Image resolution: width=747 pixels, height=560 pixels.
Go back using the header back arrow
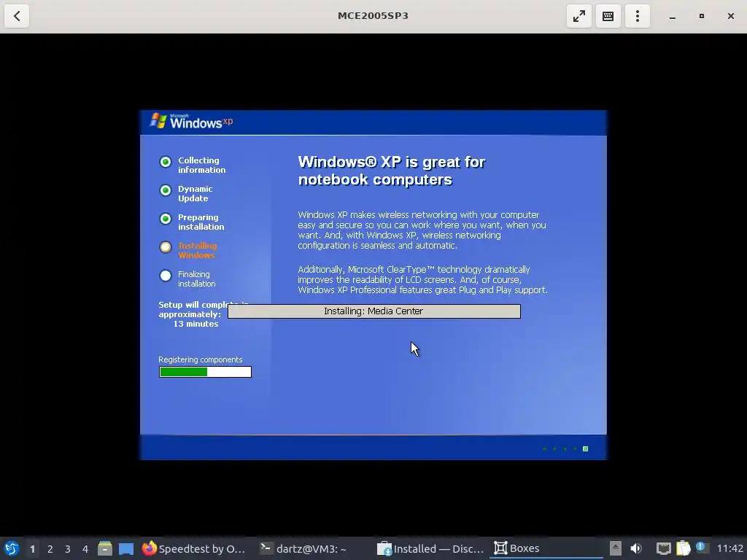pyautogui.click(x=17, y=16)
